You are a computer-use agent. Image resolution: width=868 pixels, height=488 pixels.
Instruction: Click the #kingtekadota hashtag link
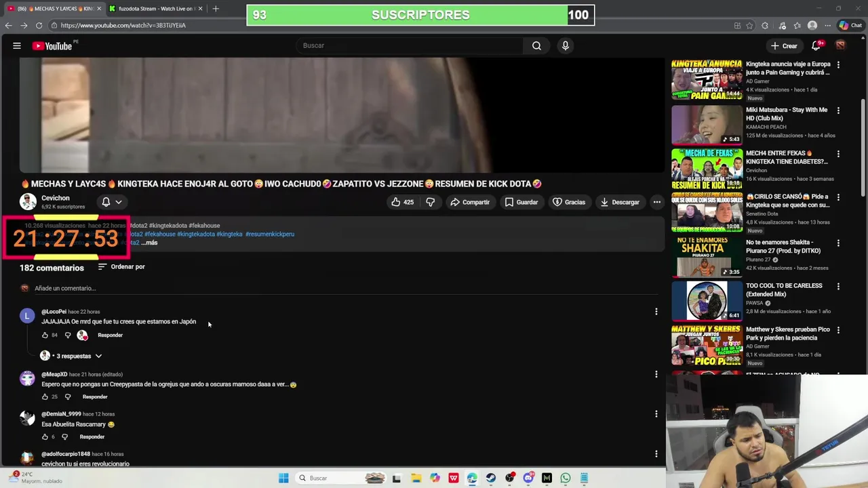pos(196,234)
